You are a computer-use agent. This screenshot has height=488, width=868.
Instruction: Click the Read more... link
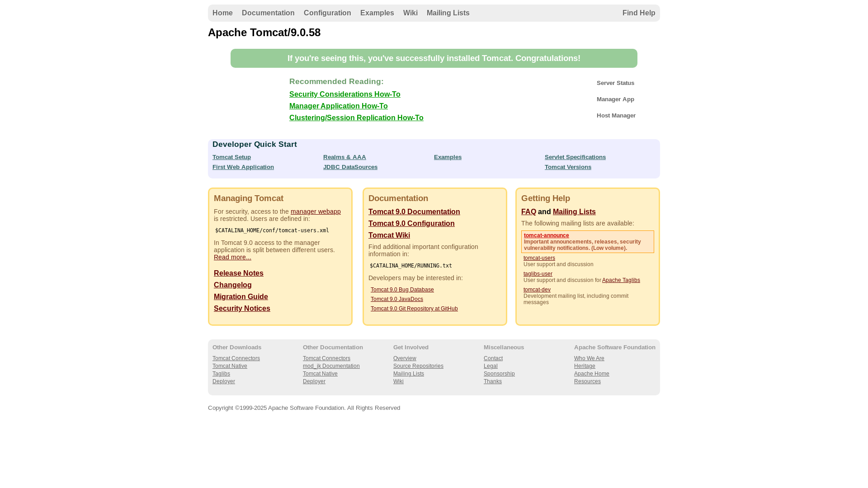click(x=232, y=257)
